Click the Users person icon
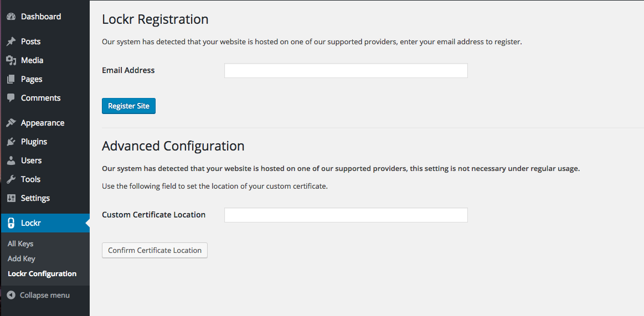This screenshot has width=644, height=316. click(x=11, y=160)
